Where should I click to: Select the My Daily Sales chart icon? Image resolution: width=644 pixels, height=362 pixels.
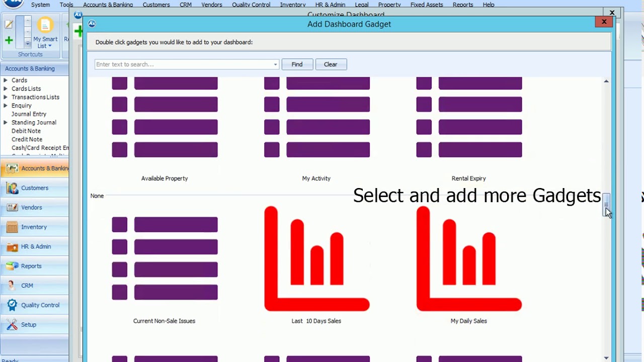click(x=469, y=258)
